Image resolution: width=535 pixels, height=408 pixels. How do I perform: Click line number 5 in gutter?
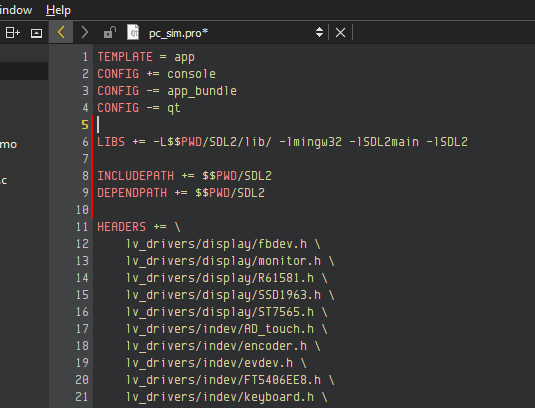click(85, 125)
